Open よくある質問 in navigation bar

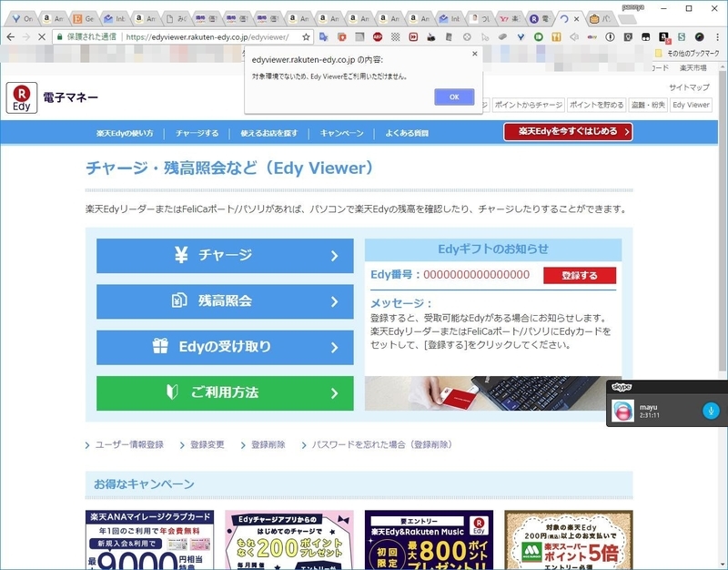point(407,133)
